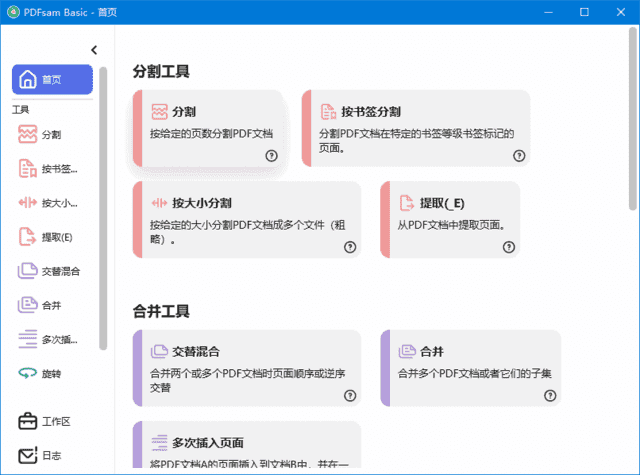
Task: Select the 交替混合 sidebar icon
Action: [x=28, y=271]
